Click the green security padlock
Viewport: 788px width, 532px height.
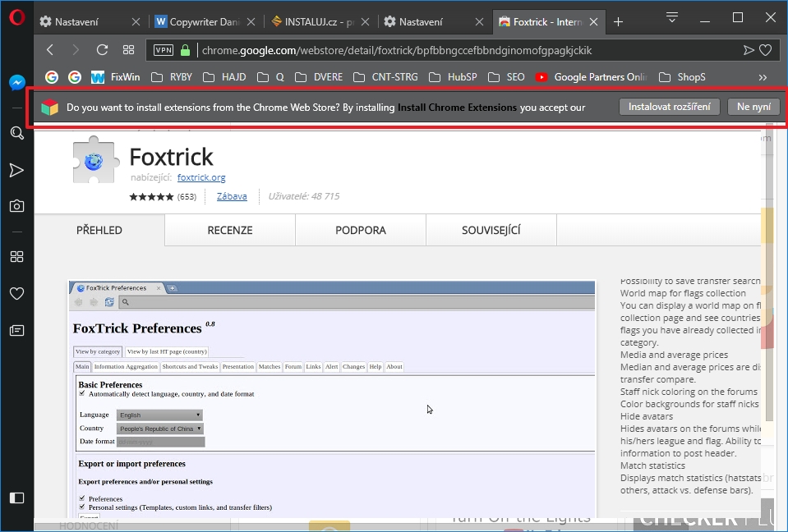coord(185,50)
